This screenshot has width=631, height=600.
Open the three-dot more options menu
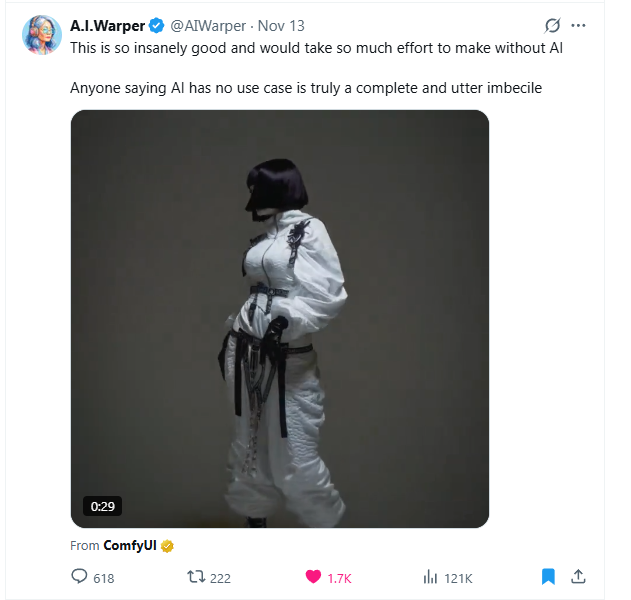pos(578,25)
